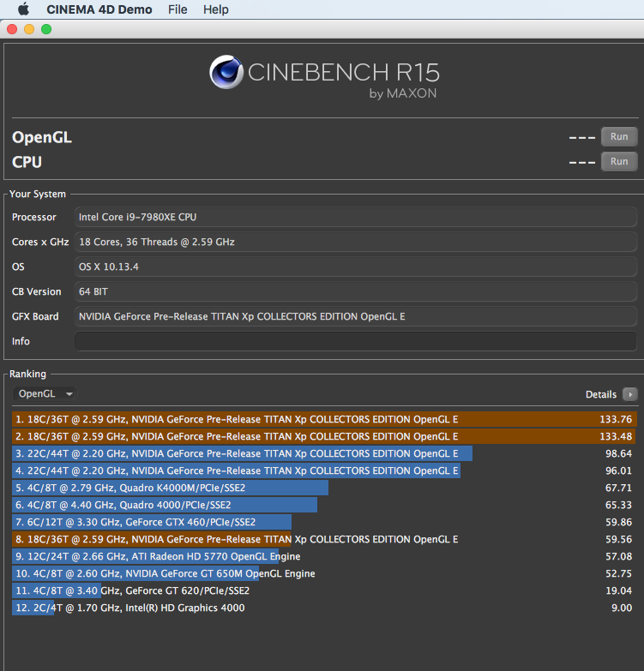The height and width of the screenshot is (671, 644).
Task: Run the CPU benchmark
Action: click(x=619, y=161)
